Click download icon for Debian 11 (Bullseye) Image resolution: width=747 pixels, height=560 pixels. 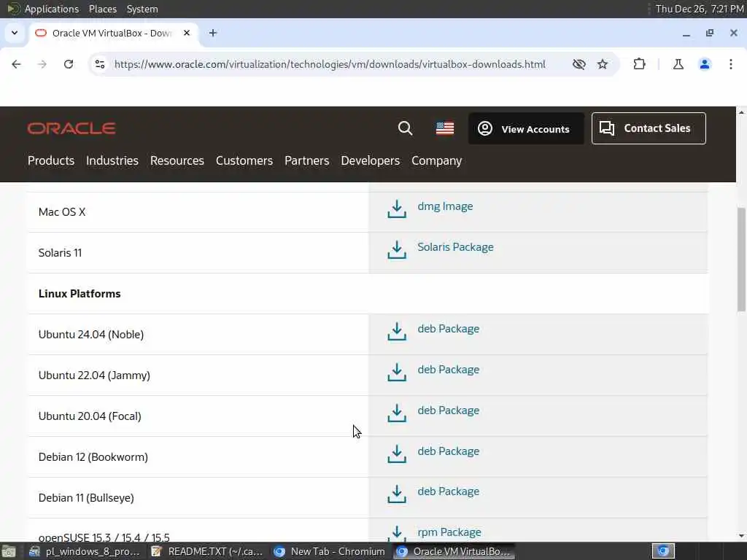[397, 494]
